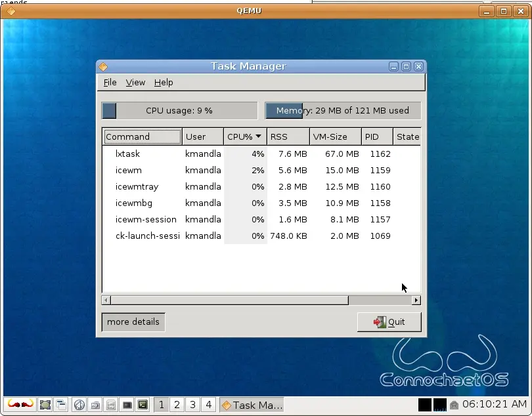Click the CPU usage progress bar
The image size is (532, 416).
click(x=179, y=110)
